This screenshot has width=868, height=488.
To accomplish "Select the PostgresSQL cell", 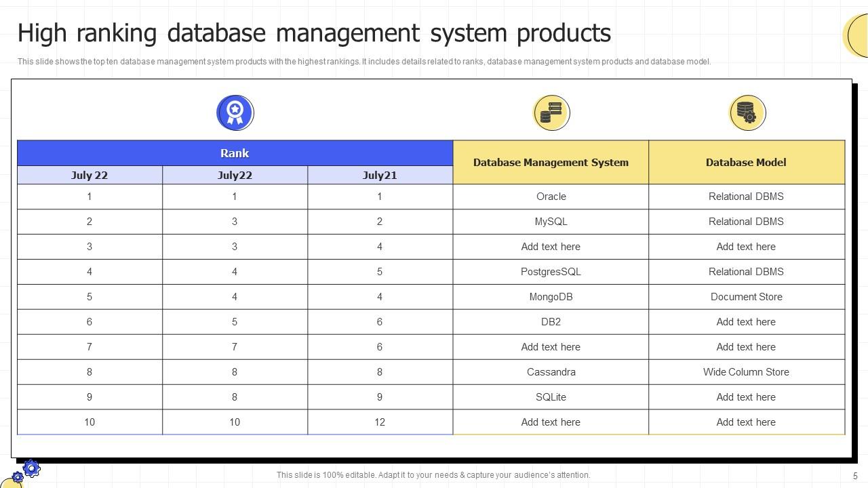I will click(551, 272).
